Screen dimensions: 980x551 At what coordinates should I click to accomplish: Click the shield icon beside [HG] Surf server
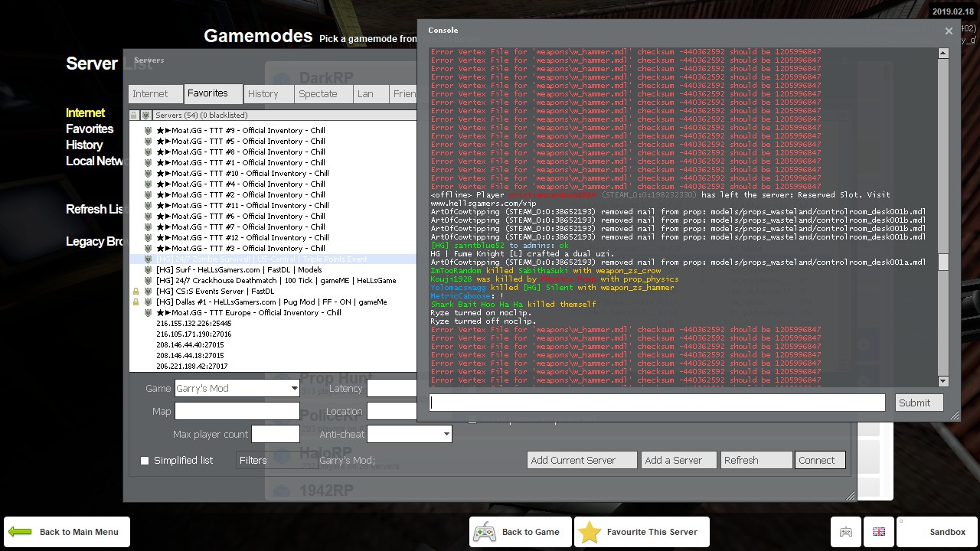[x=148, y=269]
